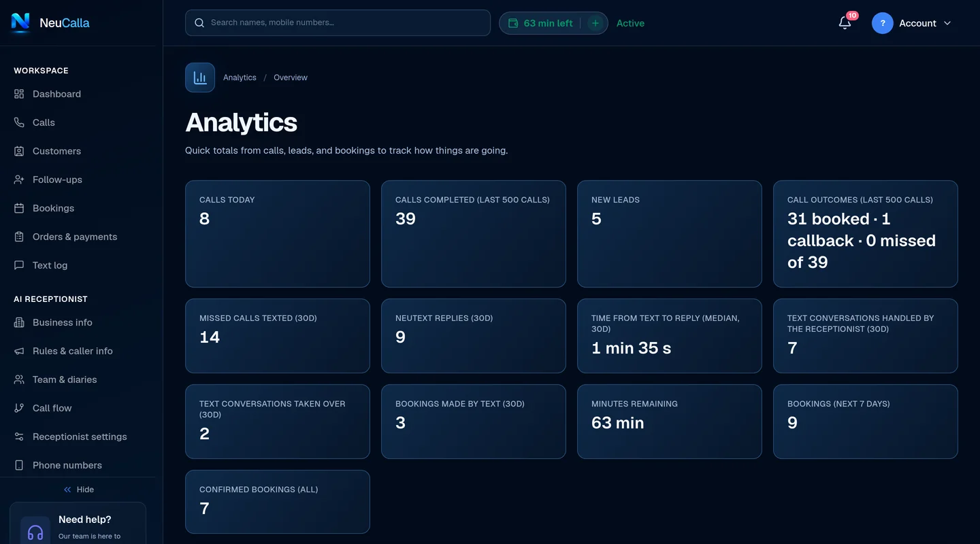Click the Calls phone icon
Viewport: 980px width, 544px height.
(x=19, y=122)
